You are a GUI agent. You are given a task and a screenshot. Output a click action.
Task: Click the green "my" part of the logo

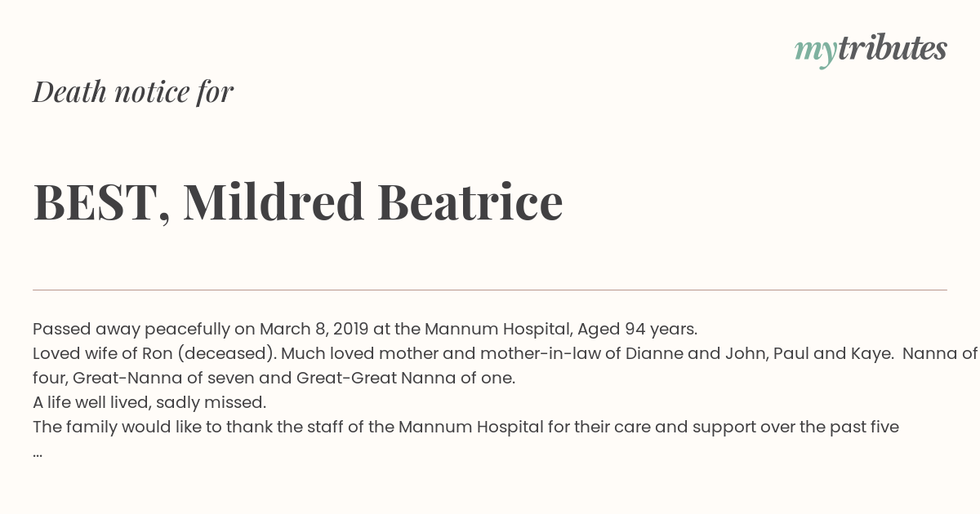click(816, 52)
